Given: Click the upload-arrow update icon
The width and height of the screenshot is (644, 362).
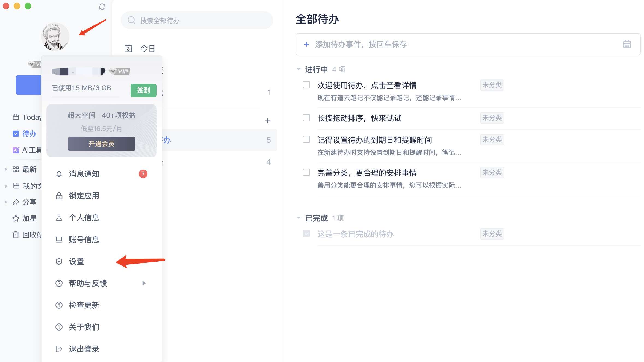Looking at the screenshot, I should tap(59, 305).
